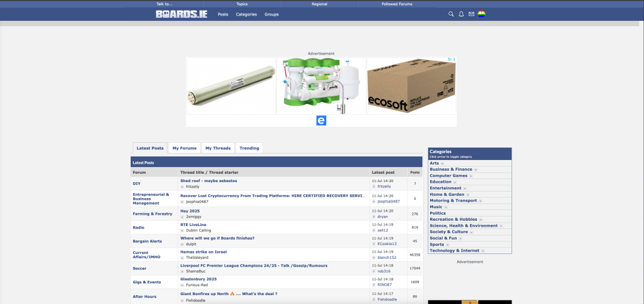Viewport: 644px width, 304px height.
Task: Open the 'Hay 2025' thread
Action: 190,211
